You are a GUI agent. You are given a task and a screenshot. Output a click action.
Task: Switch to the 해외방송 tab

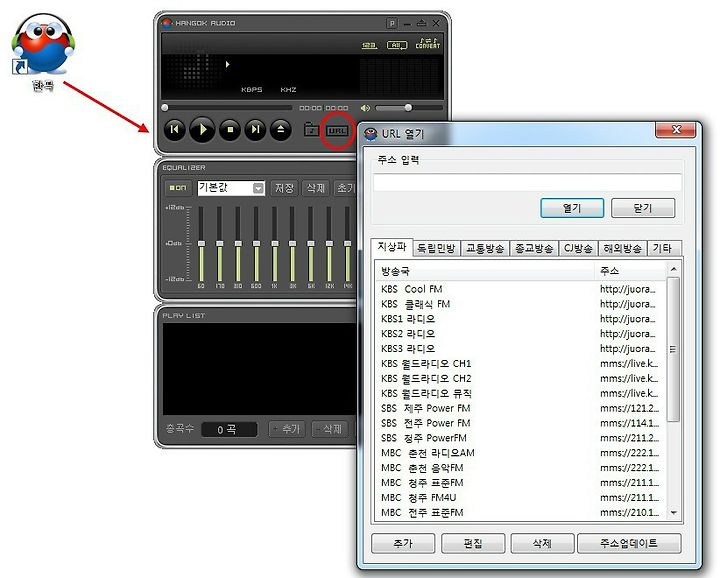(622, 248)
